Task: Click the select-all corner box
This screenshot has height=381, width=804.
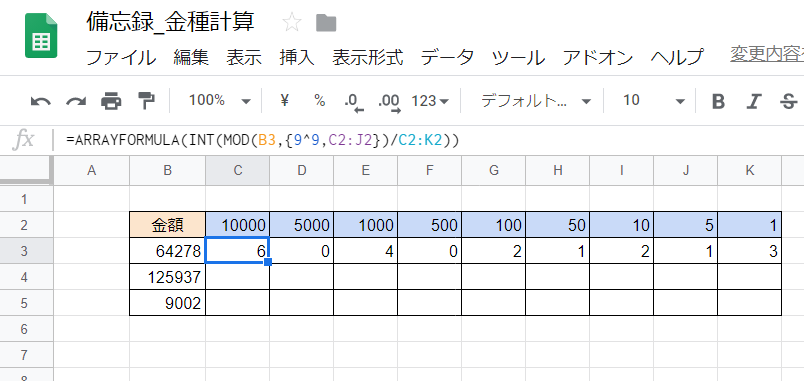Action: (26, 170)
